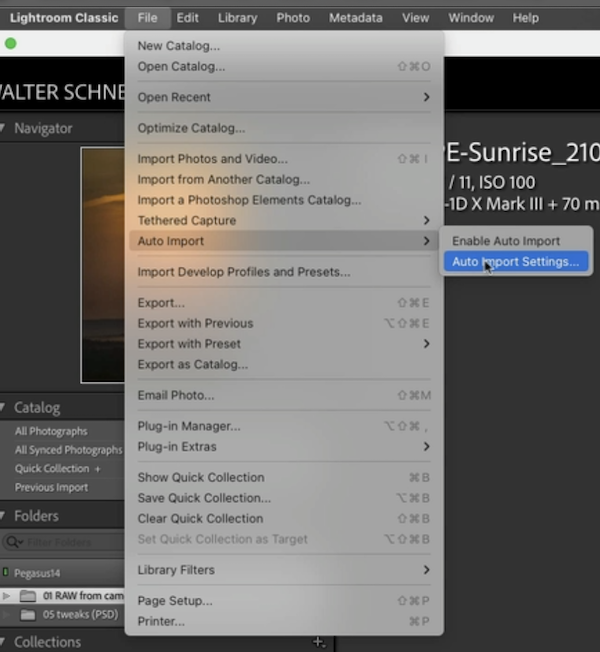
Task: Select All Photographs in Catalog
Action: (x=51, y=431)
